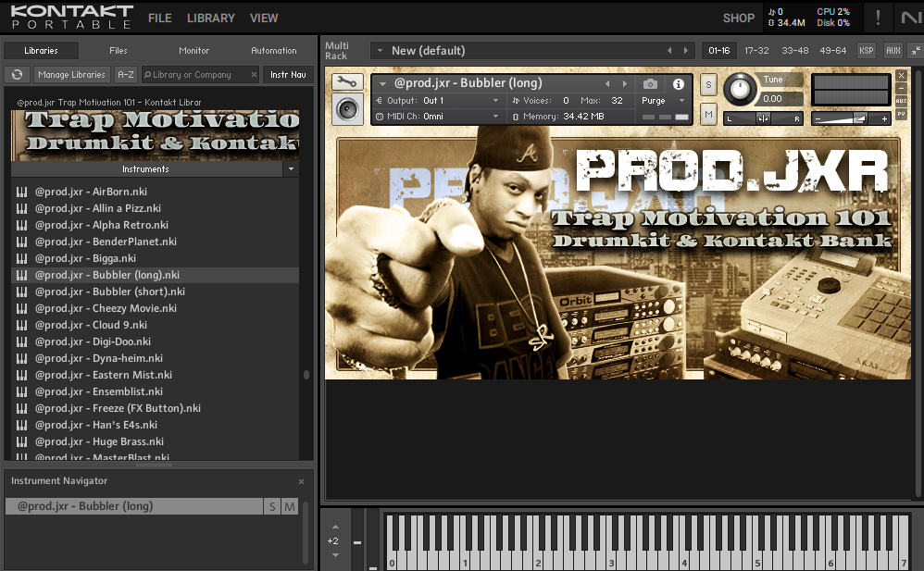Open the instrument name dropdown arrow
Screen dimensions: 924x571
(x=383, y=83)
